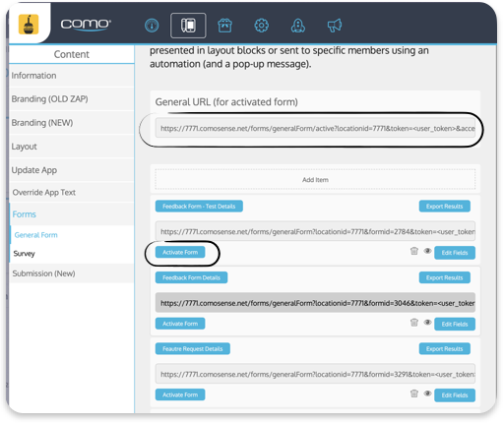Click the circled Activate Form button

[x=180, y=252]
